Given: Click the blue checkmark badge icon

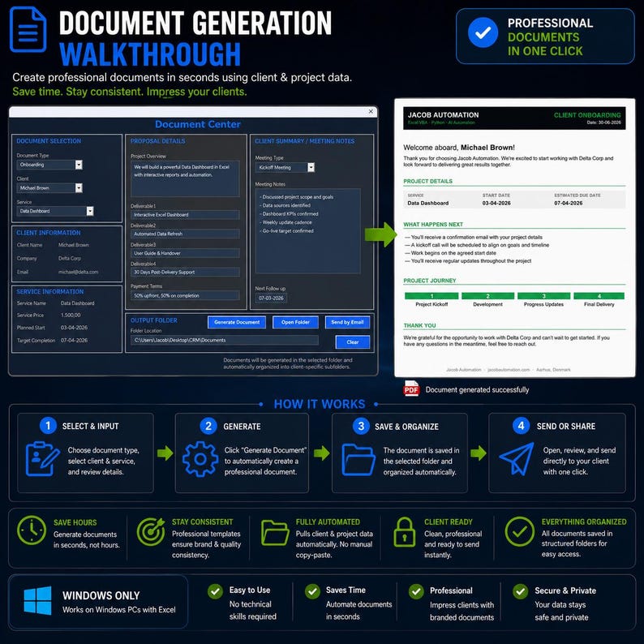Looking at the screenshot, I should coord(483,32).
